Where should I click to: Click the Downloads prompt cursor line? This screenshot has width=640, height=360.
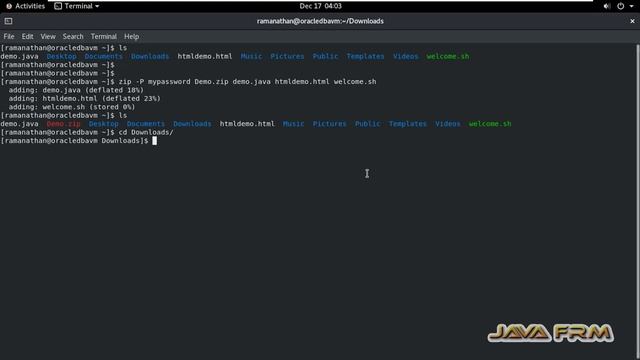[x=78, y=141]
